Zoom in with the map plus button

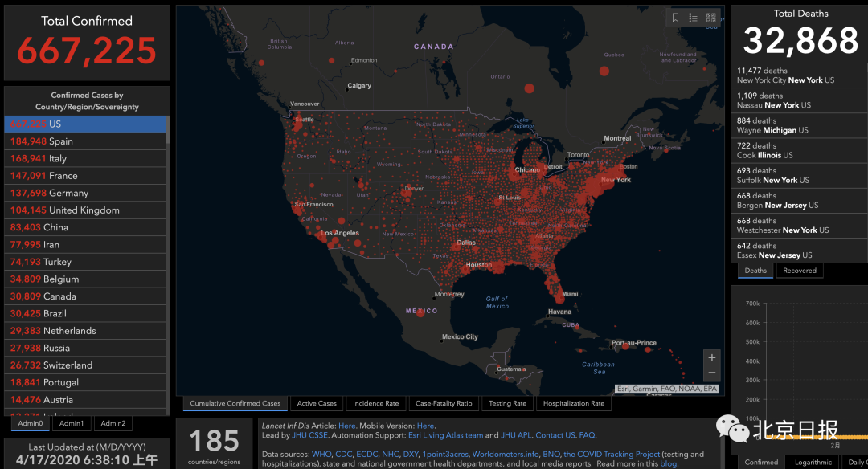point(712,358)
